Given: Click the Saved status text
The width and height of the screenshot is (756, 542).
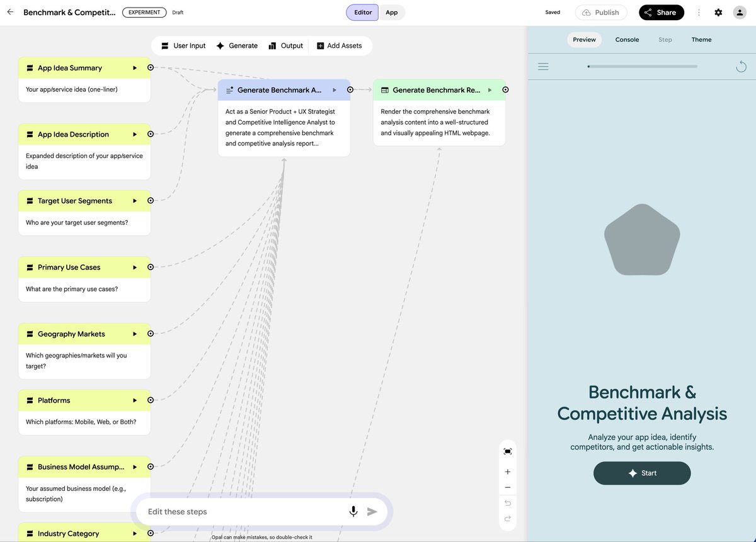Looking at the screenshot, I should [x=553, y=13].
